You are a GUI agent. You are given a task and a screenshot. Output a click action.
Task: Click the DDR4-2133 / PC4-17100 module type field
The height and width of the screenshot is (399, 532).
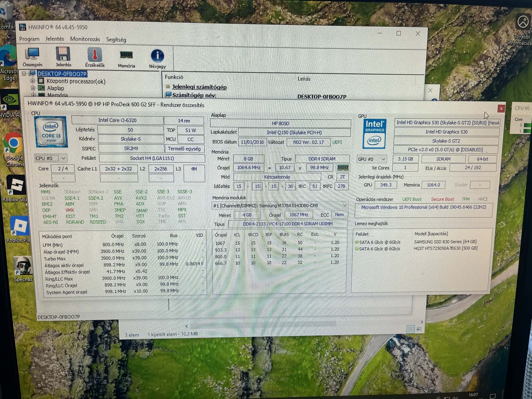[x=288, y=224]
